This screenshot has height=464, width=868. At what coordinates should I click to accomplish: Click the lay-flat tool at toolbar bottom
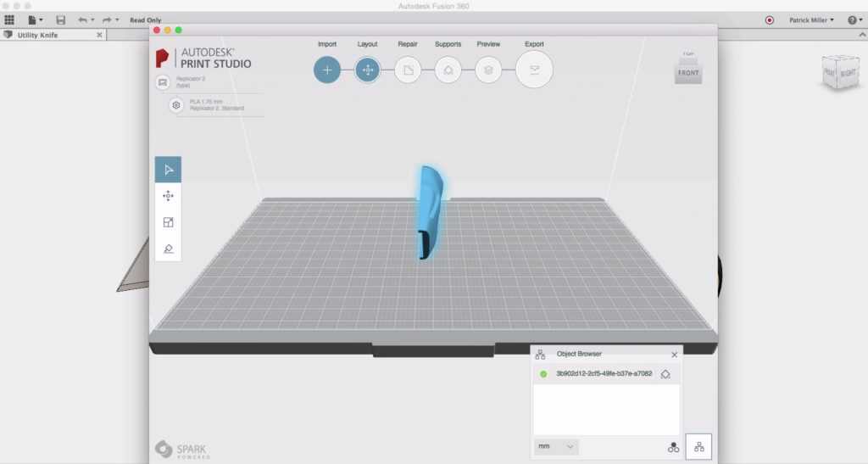coord(168,249)
